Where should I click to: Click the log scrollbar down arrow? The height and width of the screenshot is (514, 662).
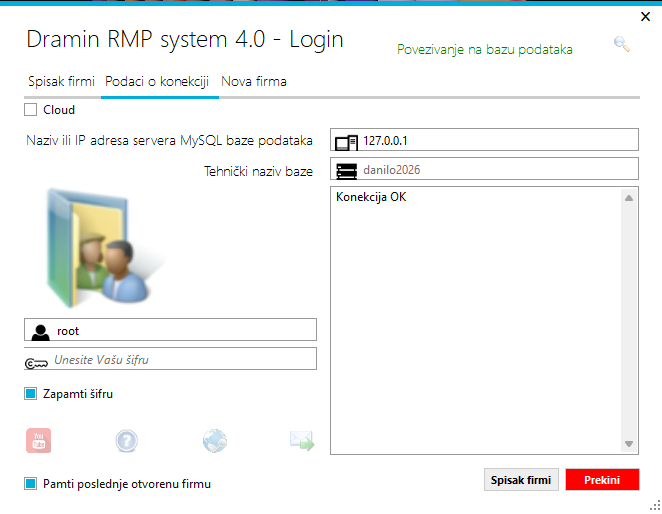[629, 444]
